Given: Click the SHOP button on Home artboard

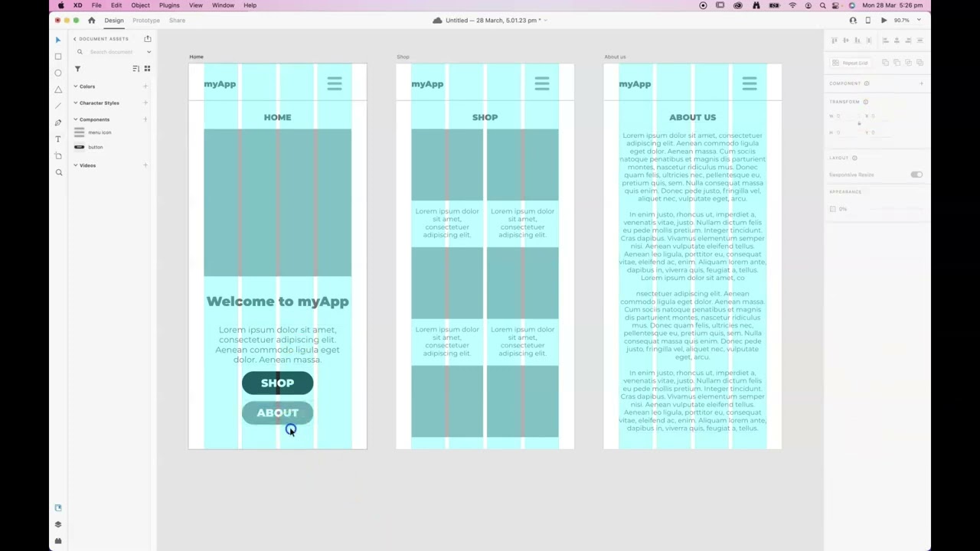Looking at the screenshot, I should [277, 383].
